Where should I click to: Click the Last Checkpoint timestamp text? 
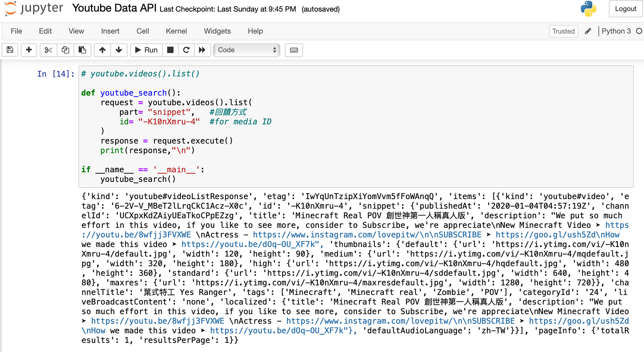[228, 9]
